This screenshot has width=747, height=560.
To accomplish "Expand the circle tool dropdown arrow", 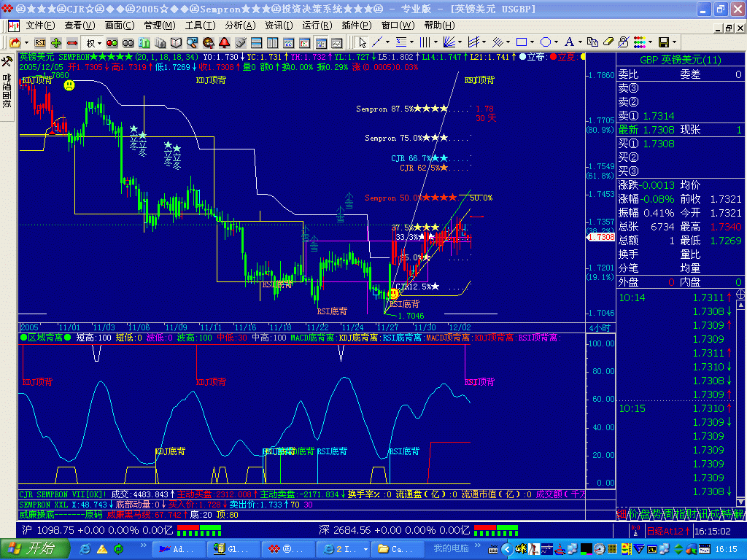I will (556, 42).
